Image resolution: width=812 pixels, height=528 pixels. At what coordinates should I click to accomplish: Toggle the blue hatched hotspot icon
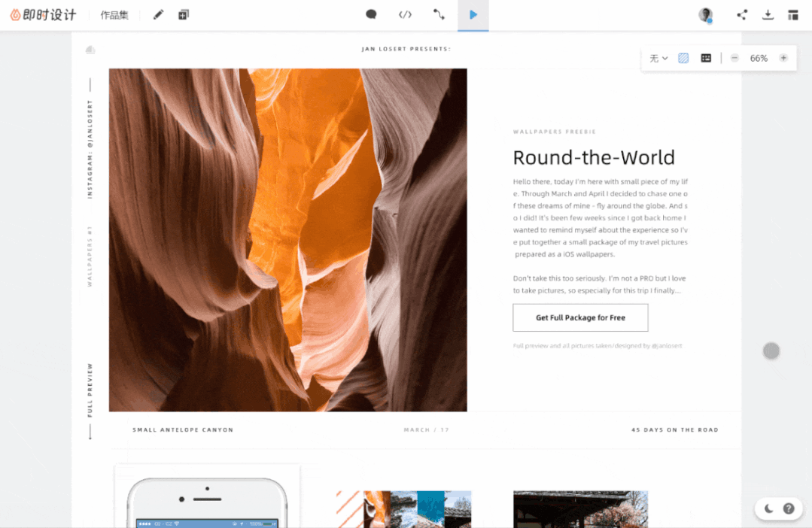point(683,58)
